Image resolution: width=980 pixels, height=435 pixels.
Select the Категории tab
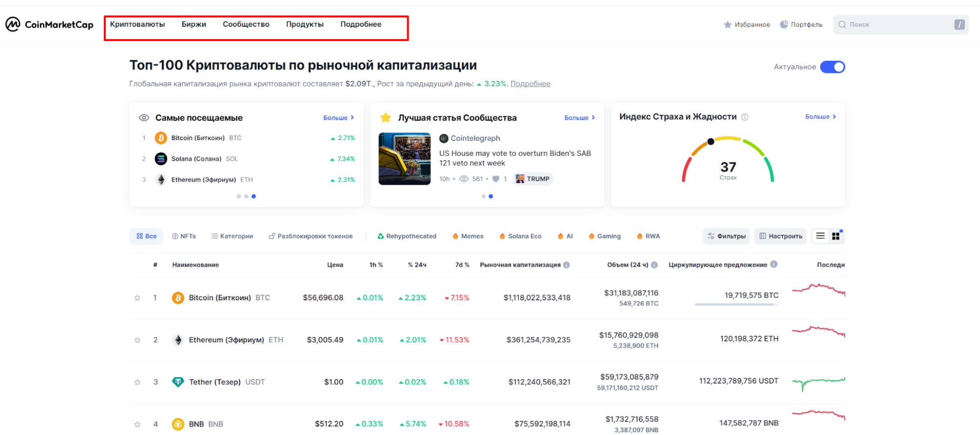[x=232, y=236]
